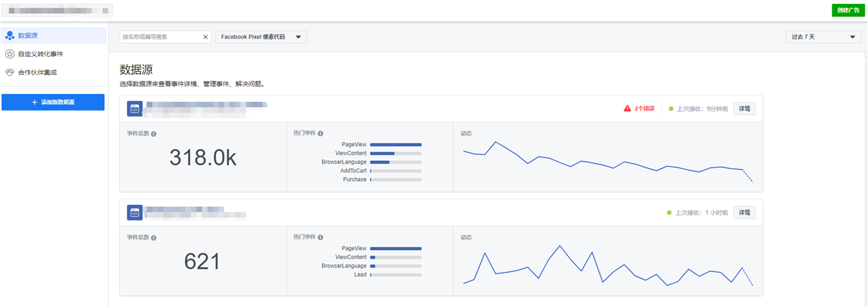Click info icon next to 621 事件总数
Screen dimensions: 868x307
tap(154, 238)
